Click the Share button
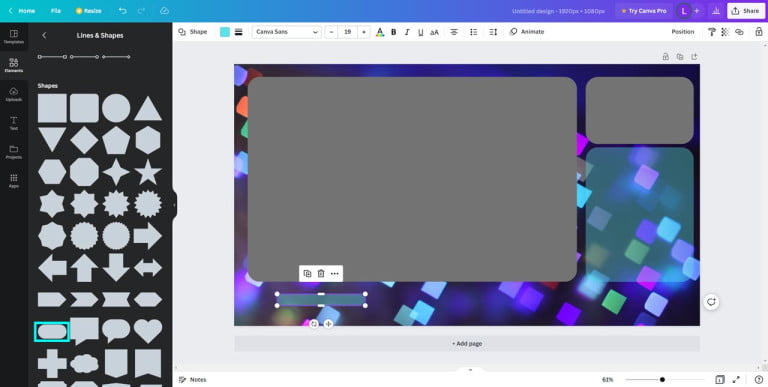Screen dimensions: 768x387 coord(746,11)
